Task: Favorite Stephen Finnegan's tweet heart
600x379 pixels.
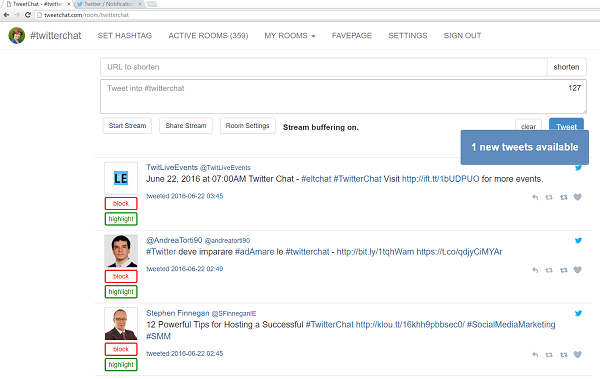Action: (x=578, y=354)
